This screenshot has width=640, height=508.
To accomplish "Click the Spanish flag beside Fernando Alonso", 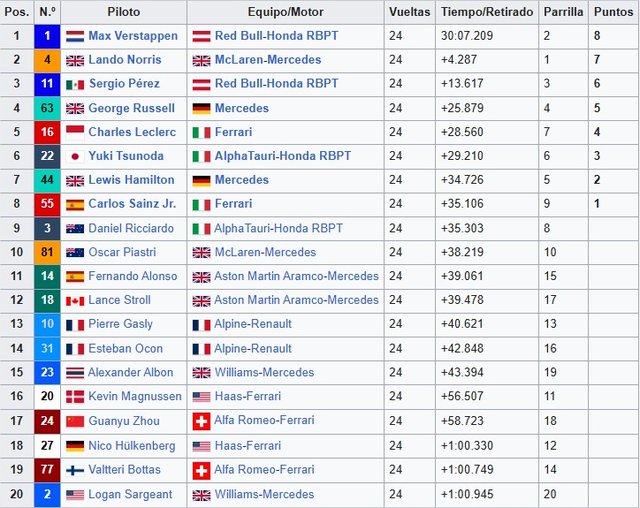I will [x=75, y=277].
